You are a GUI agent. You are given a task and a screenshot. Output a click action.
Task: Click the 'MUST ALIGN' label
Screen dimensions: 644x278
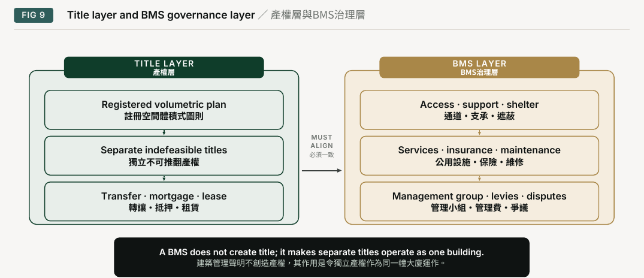pos(322,141)
